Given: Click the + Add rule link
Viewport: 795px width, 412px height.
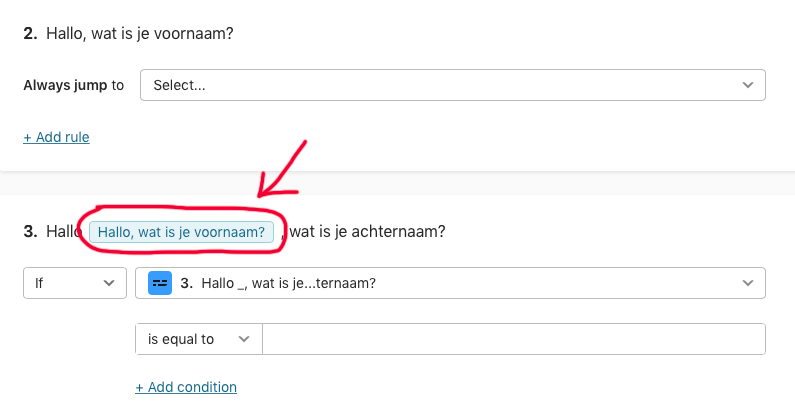Looking at the screenshot, I should (56, 137).
